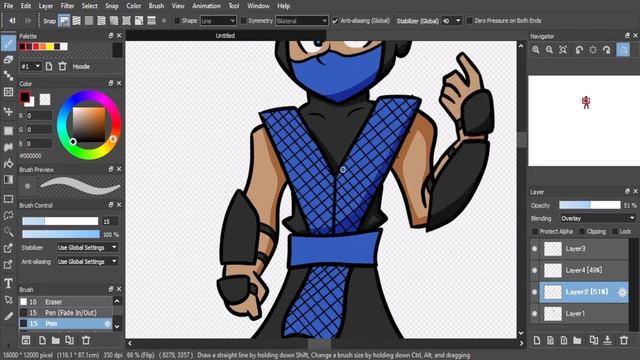Hide Layer3 visibility dot
The image size is (640, 360).
tap(535, 249)
